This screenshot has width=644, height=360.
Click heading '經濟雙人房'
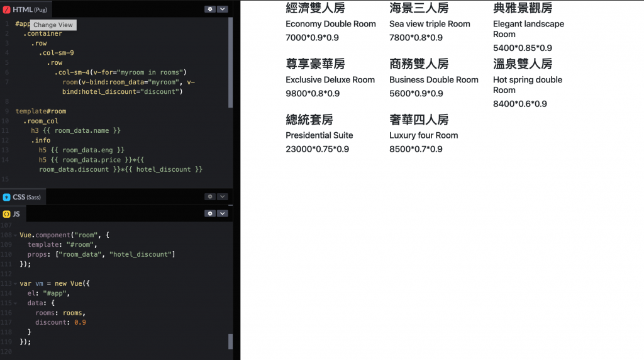tap(315, 8)
